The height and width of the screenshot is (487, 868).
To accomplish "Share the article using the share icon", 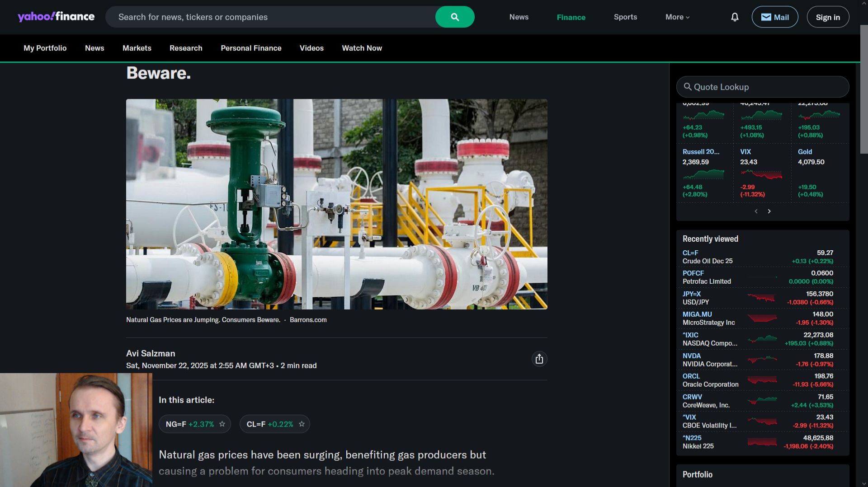I will point(539,359).
